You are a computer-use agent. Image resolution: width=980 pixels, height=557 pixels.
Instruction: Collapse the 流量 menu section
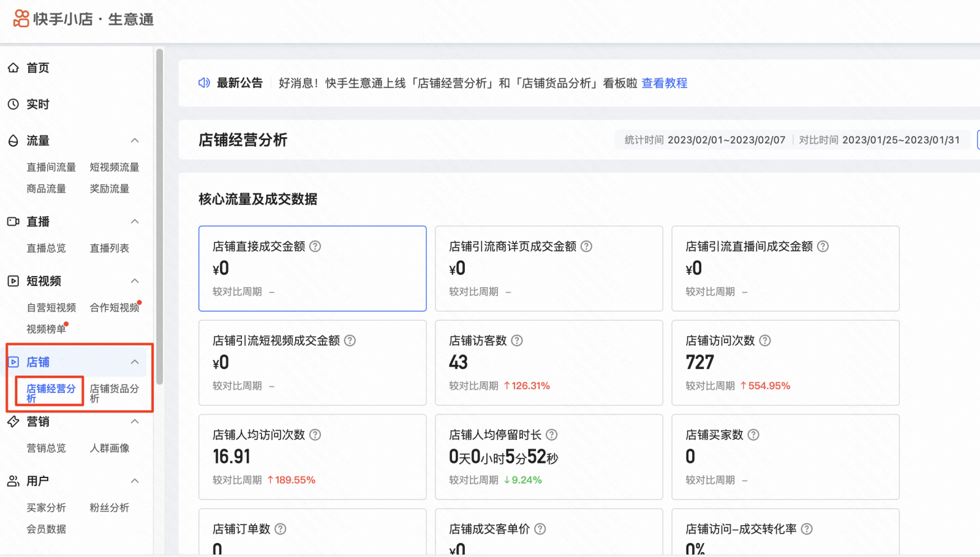[x=135, y=141]
